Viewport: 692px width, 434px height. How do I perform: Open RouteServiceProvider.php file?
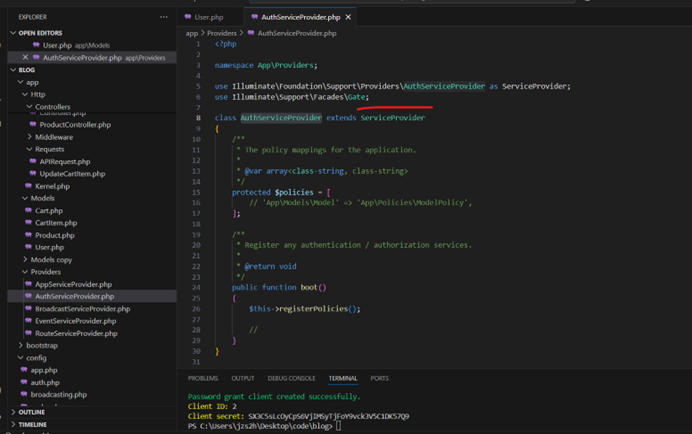76,333
